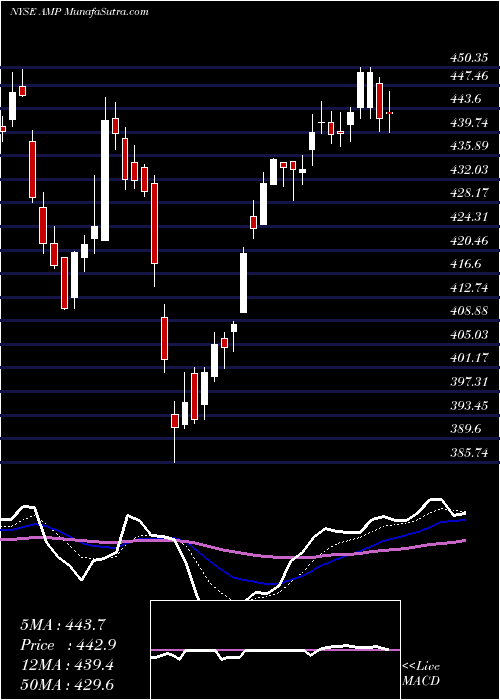
Task: Click the 439.74 price axis label
Action: pos(468,123)
